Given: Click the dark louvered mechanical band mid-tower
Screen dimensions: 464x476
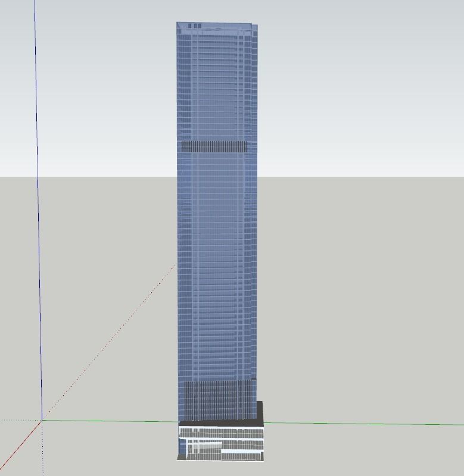Looking at the screenshot, I should pos(214,146).
